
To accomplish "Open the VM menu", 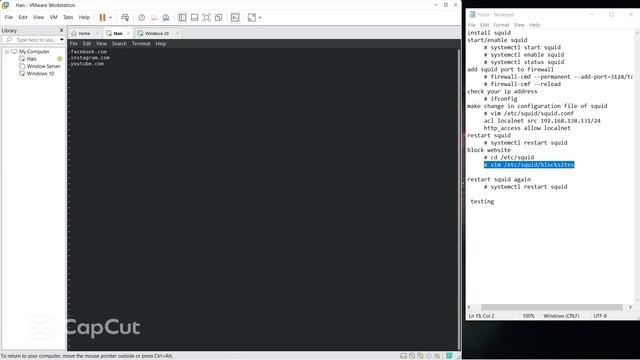I will coord(53,18).
